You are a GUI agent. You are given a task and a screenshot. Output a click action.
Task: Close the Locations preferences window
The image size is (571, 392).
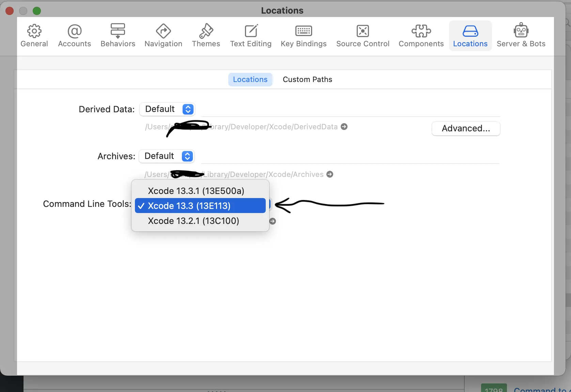[10, 11]
